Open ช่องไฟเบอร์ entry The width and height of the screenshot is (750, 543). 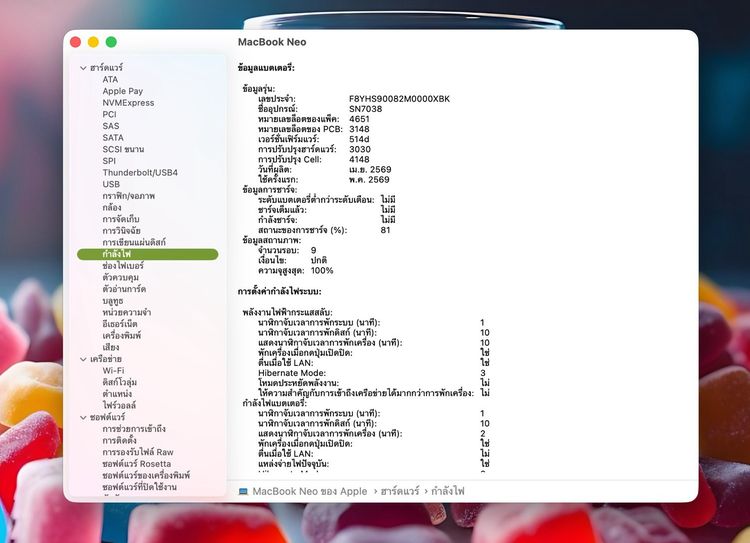click(123, 266)
